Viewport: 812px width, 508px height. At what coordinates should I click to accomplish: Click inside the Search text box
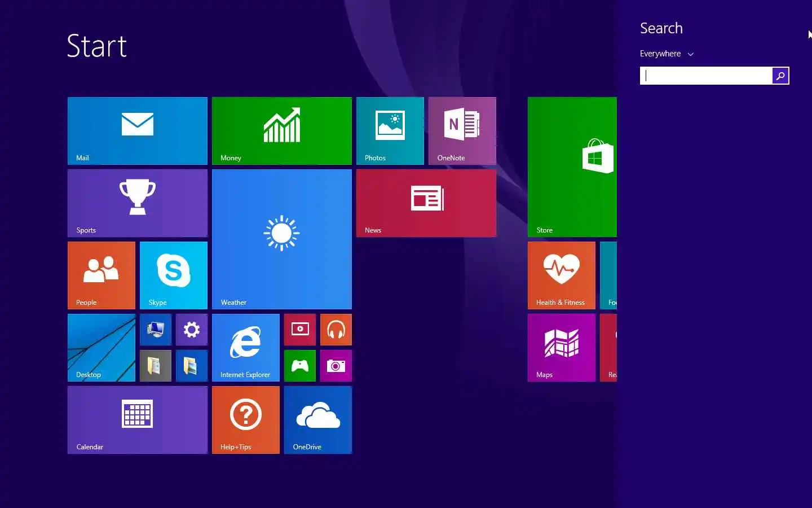[x=706, y=76]
